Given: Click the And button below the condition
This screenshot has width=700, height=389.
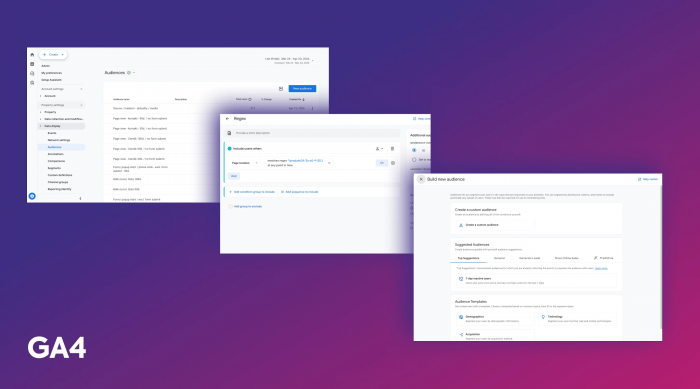Looking at the screenshot, I should 234,176.
